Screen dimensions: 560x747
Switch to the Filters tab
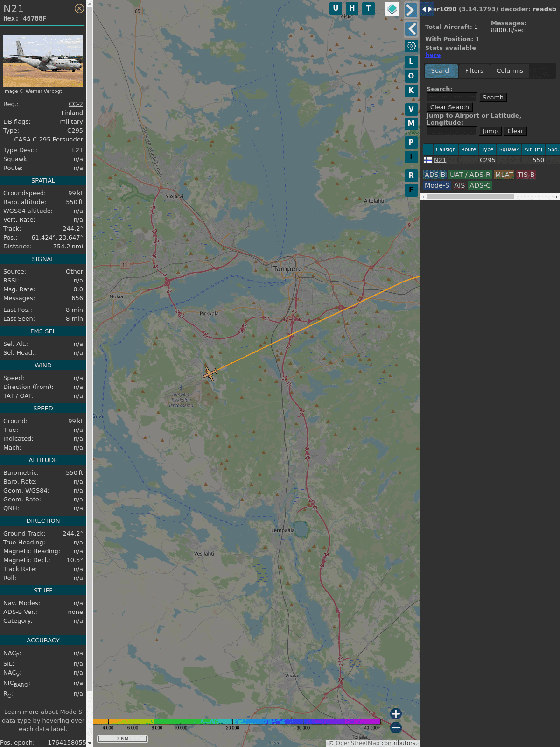coord(474,71)
